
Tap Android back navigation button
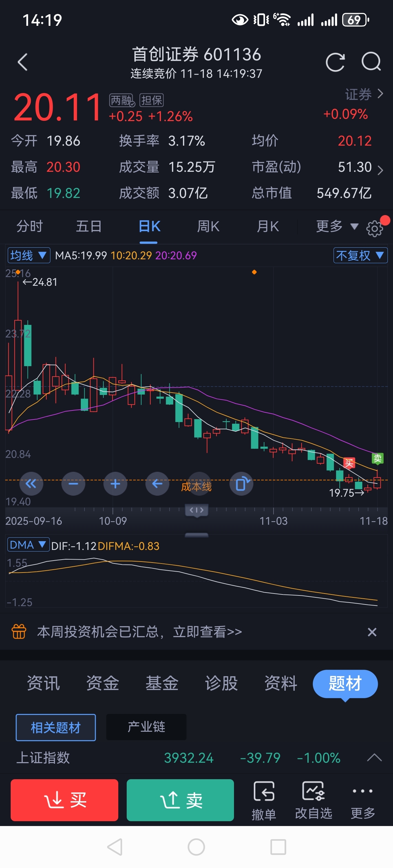pos(115,847)
